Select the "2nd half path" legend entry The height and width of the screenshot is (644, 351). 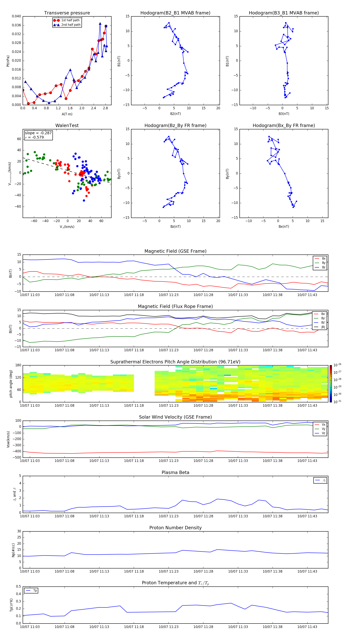point(67,25)
